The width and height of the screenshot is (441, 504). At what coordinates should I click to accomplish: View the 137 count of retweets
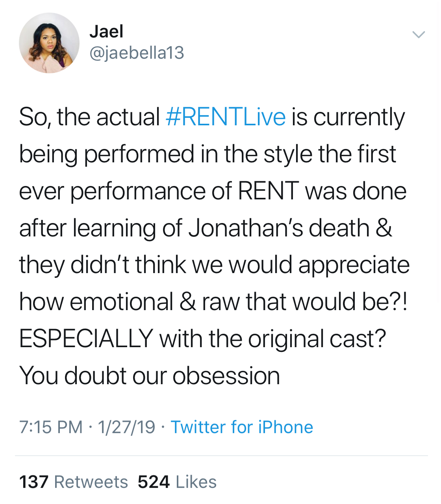[34, 482]
